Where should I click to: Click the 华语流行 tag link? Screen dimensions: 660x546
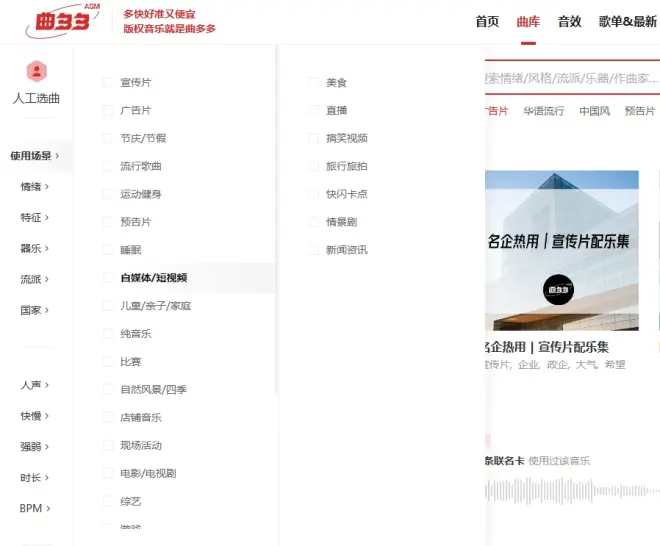[x=543, y=111]
